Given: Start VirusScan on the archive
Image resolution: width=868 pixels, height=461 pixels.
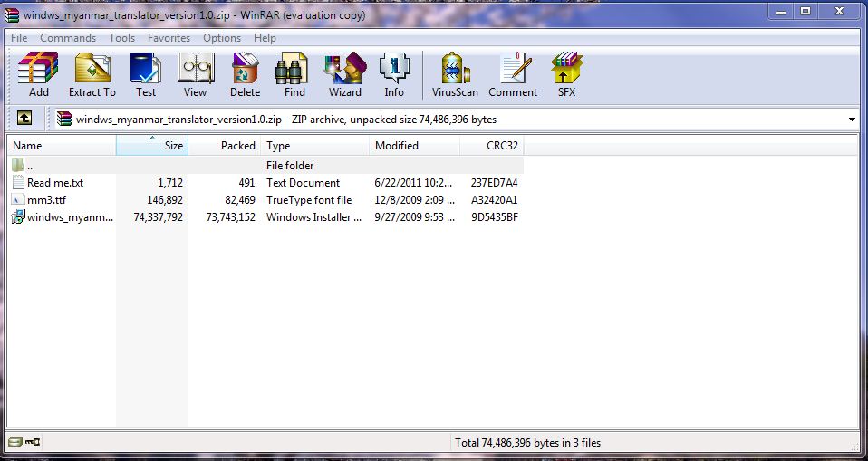Looking at the screenshot, I should 455,75.
